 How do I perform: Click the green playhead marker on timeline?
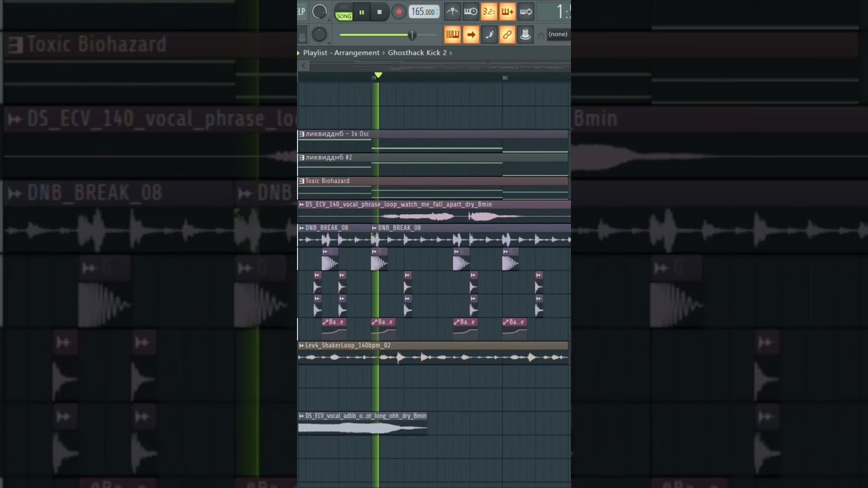click(378, 75)
